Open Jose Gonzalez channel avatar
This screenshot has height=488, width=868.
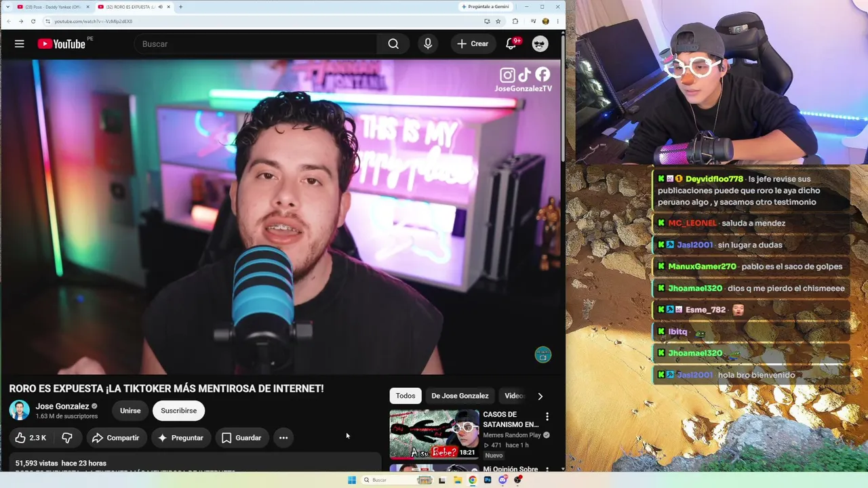(19, 411)
